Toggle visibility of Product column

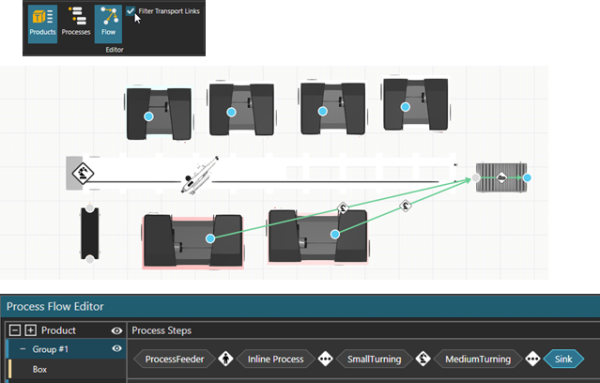(116, 331)
